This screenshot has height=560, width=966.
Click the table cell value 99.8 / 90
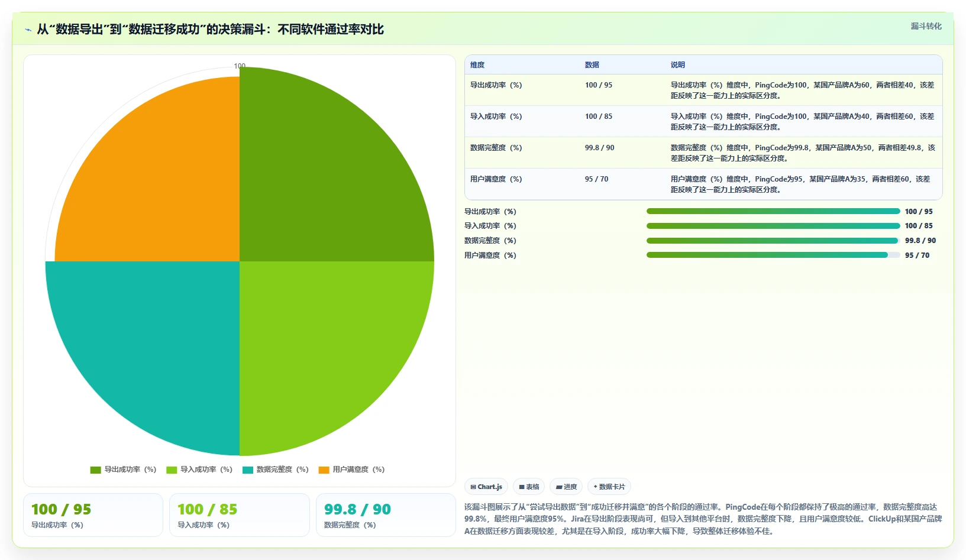coord(600,148)
